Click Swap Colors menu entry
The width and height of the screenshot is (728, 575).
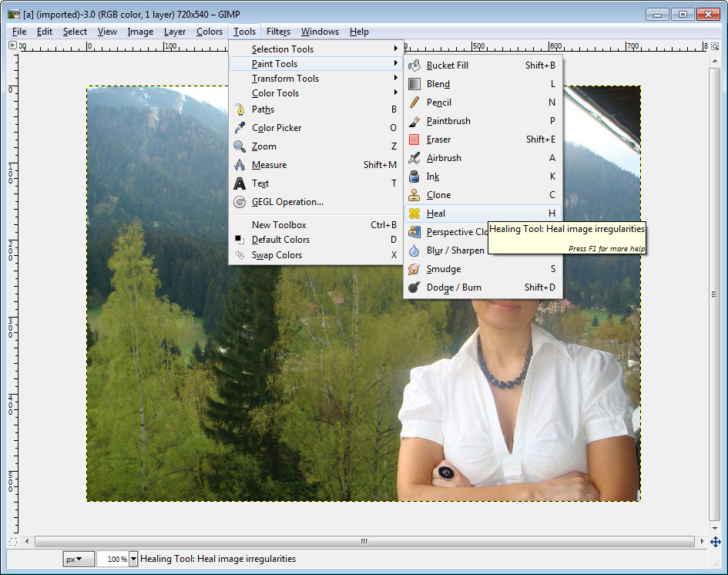point(277,255)
